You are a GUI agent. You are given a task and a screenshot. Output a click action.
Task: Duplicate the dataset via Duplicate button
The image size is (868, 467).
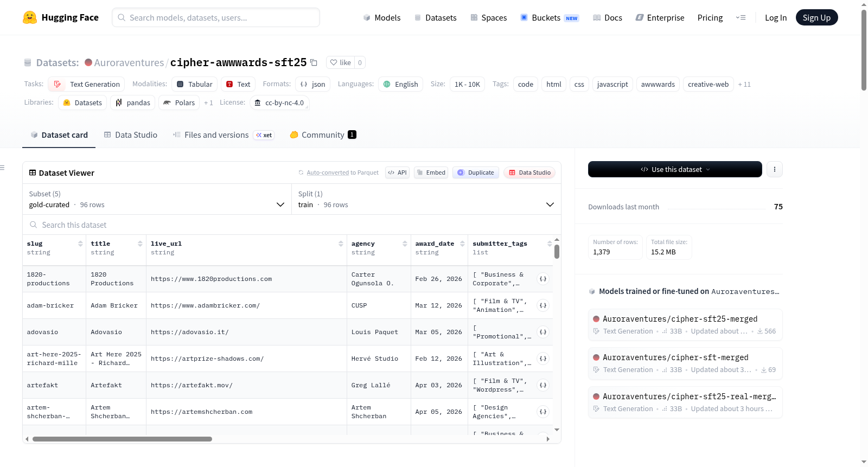pyautogui.click(x=476, y=172)
